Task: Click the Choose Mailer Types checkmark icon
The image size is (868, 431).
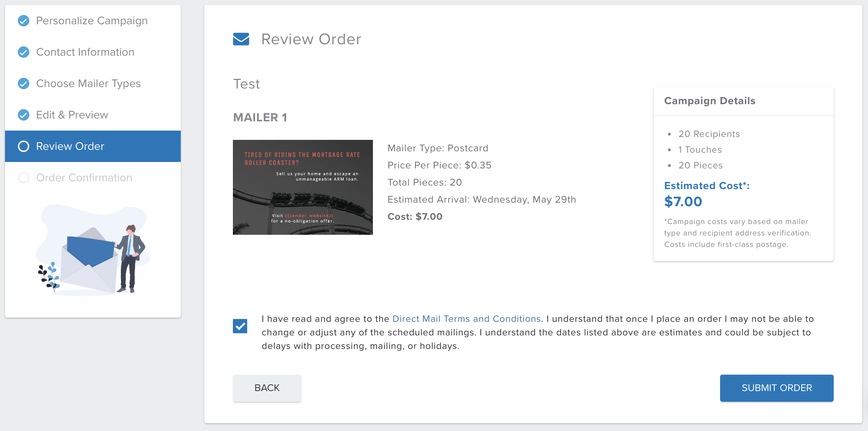Action: click(24, 83)
